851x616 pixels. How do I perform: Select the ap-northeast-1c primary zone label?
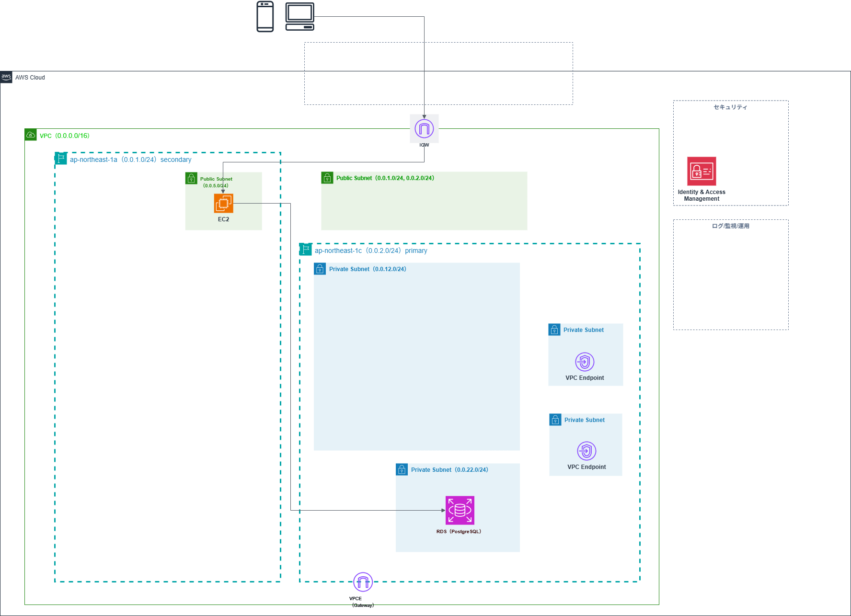point(371,251)
